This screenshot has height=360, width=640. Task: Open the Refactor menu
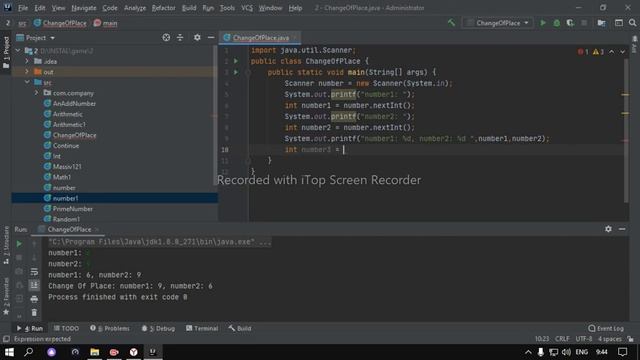pyautogui.click(x=163, y=8)
